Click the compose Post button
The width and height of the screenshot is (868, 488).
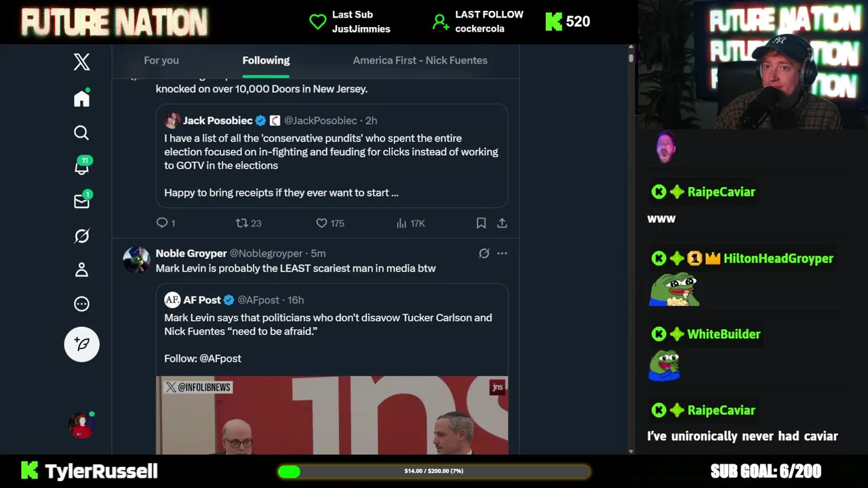click(x=81, y=344)
